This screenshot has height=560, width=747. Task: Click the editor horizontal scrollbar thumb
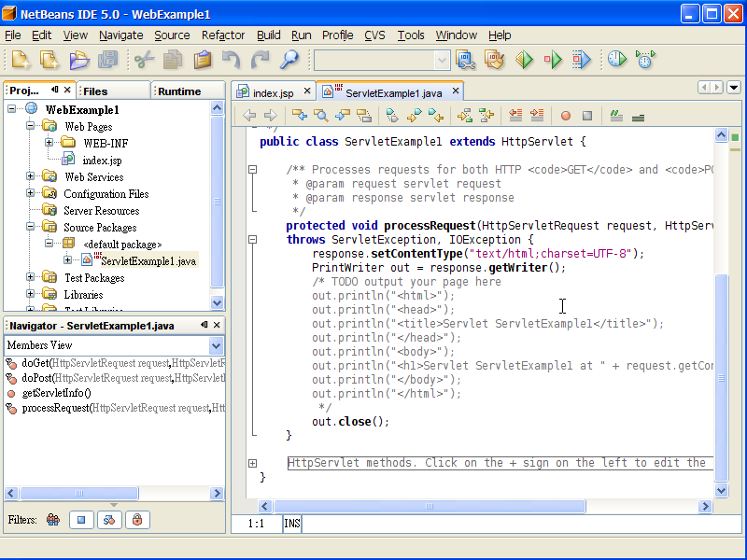point(430,506)
